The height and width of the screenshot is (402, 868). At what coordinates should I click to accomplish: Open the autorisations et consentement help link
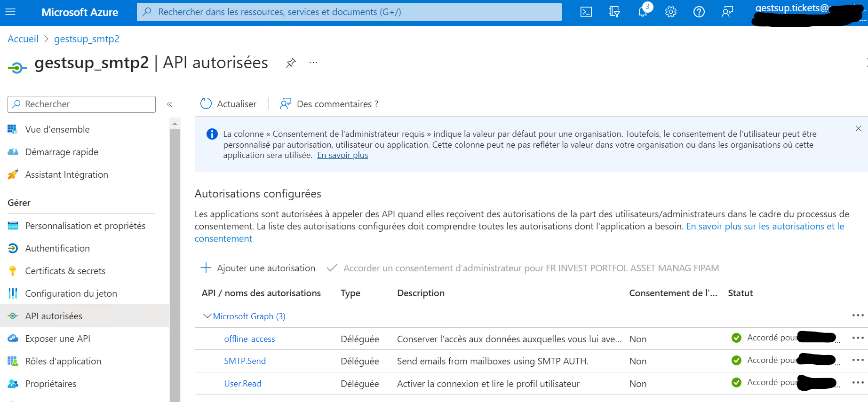pyautogui.click(x=519, y=232)
